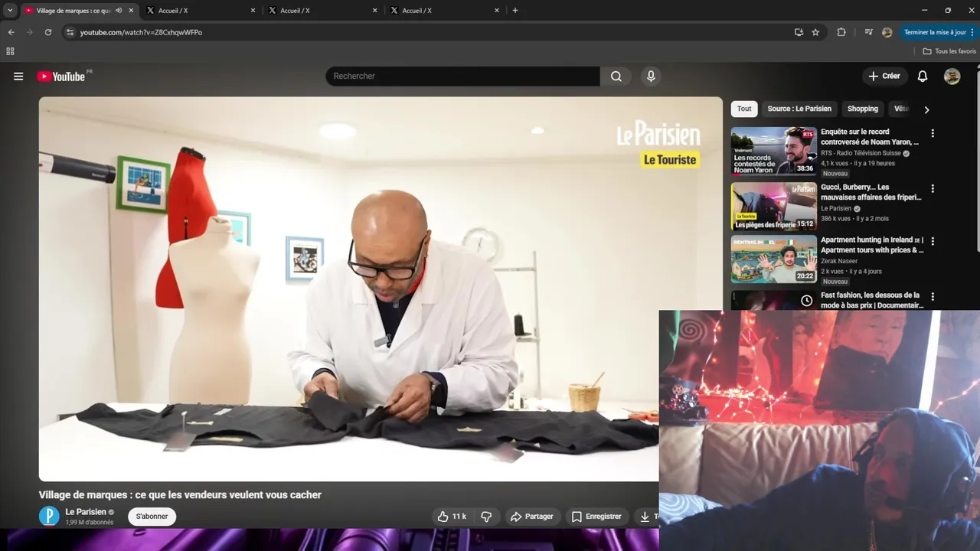
Task: Open the YouTube account avatar menu
Action: point(952,77)
